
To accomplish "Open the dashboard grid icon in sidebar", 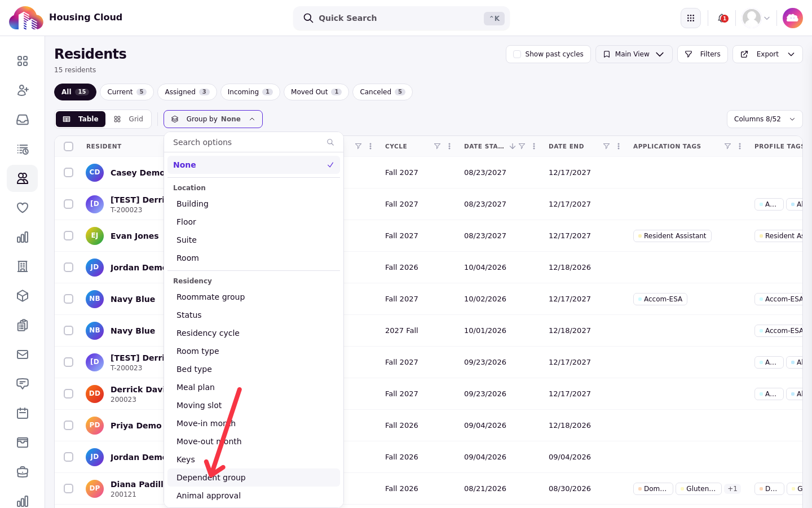I will [23, 61].
